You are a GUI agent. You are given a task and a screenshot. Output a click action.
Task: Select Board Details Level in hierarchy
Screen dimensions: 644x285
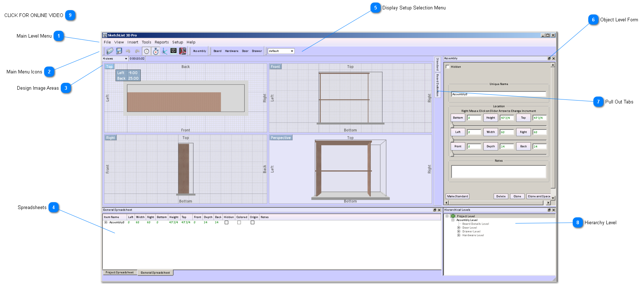click(x=475, y=224)
